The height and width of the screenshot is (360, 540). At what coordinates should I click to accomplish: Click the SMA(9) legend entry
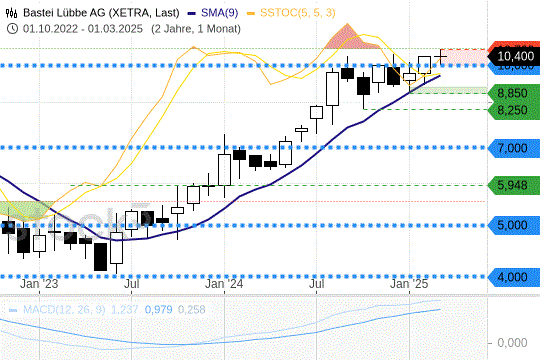coord(213,13)
